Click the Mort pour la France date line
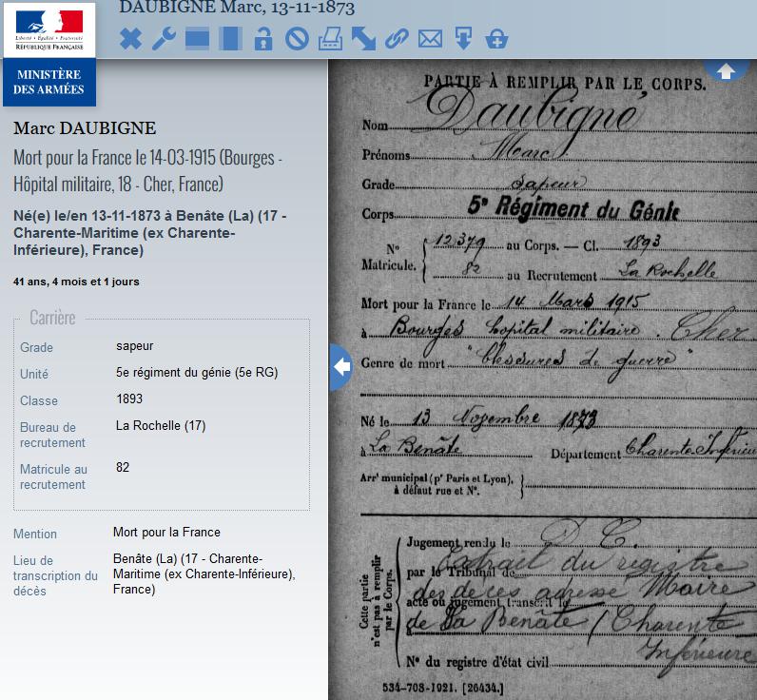757x700 pixels. [x=148, y=171]
